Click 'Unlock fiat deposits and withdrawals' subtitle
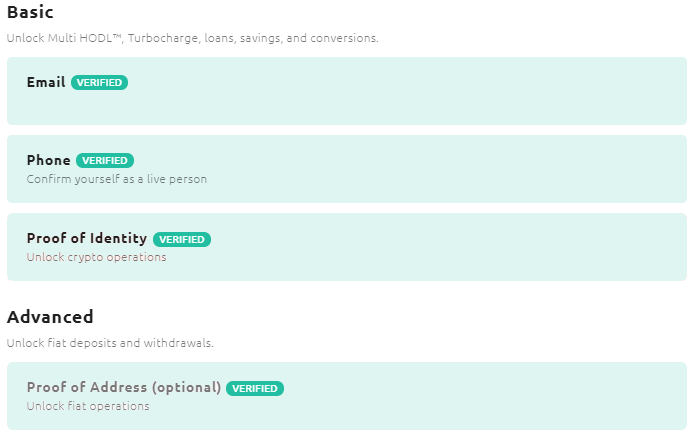Screen dimensions: 692x438 click(110, 343)
